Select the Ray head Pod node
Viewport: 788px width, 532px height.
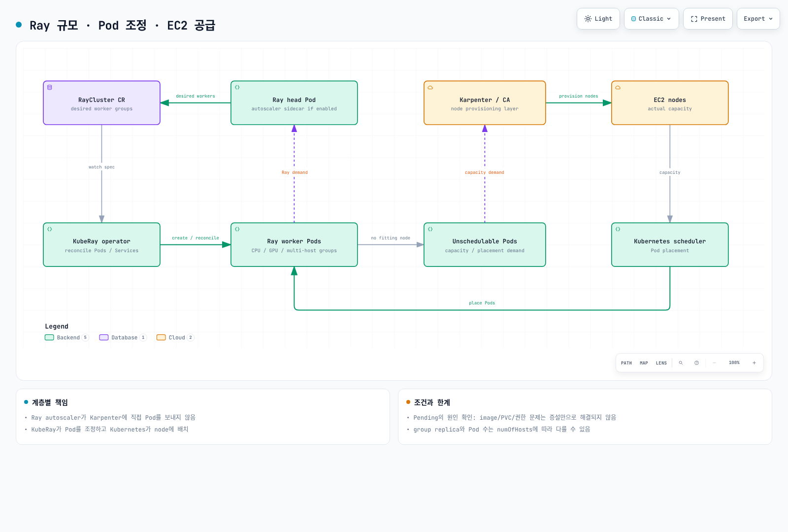click(294, 103)
